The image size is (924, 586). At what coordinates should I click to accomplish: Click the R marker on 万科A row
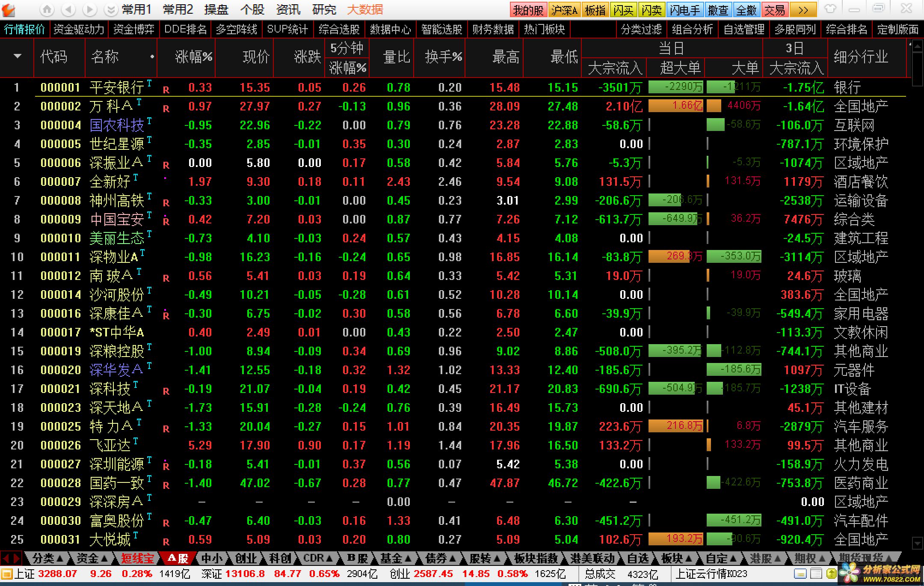[x=166, y=109]
